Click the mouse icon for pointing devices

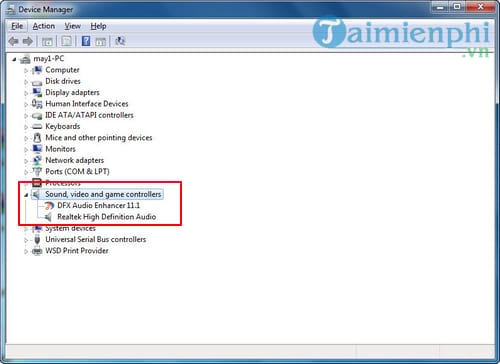(37, 138)
